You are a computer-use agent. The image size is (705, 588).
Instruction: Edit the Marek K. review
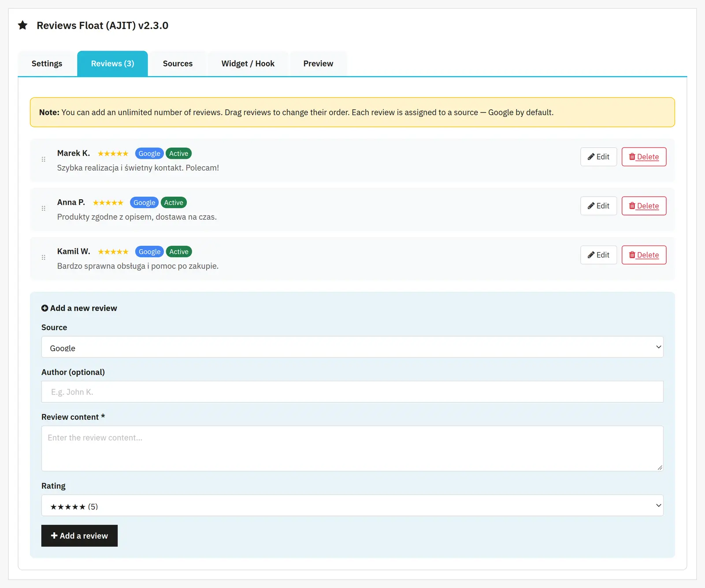tap(598, 157)
